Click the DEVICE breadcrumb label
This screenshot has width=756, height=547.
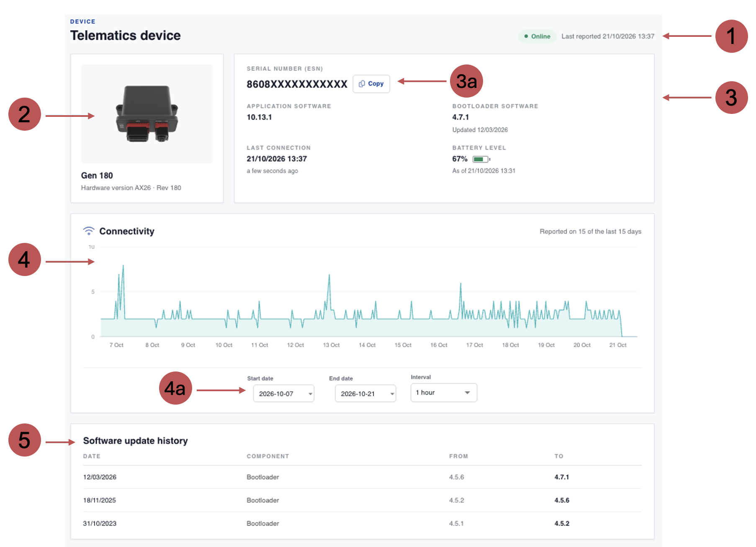pos(82,21)
